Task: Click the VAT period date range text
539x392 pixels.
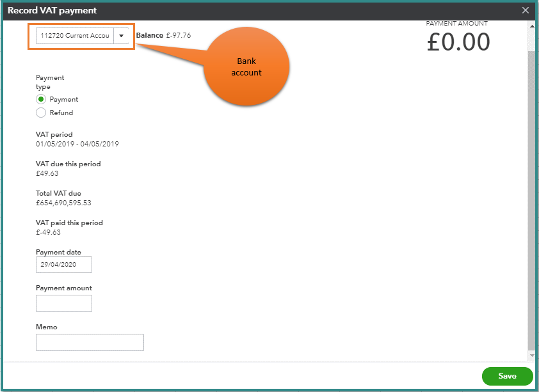Action: [x=78, y=143]
